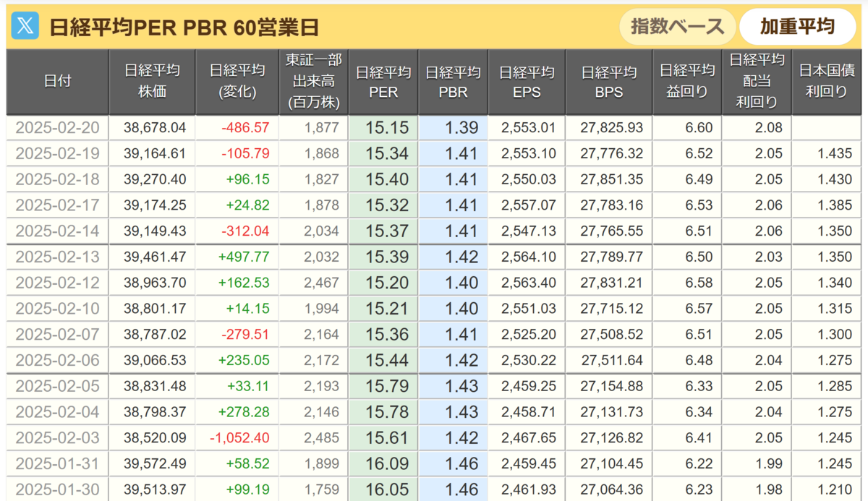Select the date 2025-02-19
Viewport: 868px width, 501px height.
point(57,154)
